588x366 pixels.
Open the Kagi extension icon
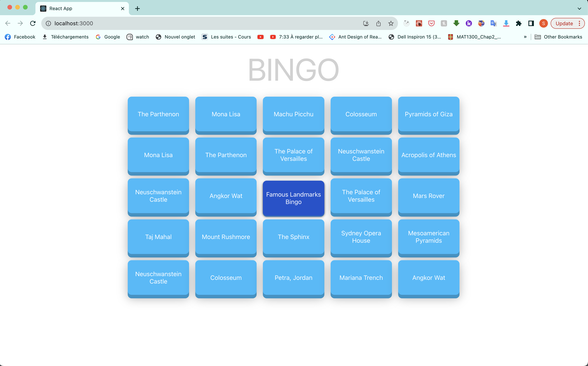pos(469,23)
